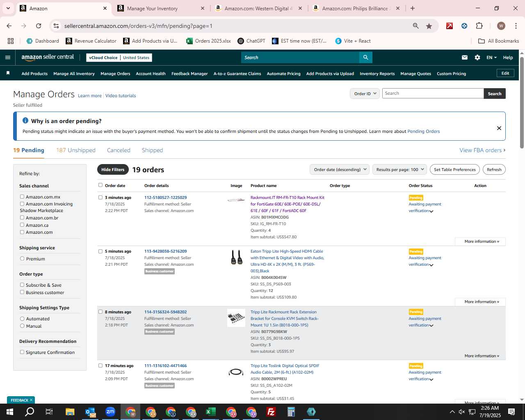Expand More information for order 114-3156324-5948202
Image resolution: width=525 pixels, height=420 pixels.
[480, 356]
